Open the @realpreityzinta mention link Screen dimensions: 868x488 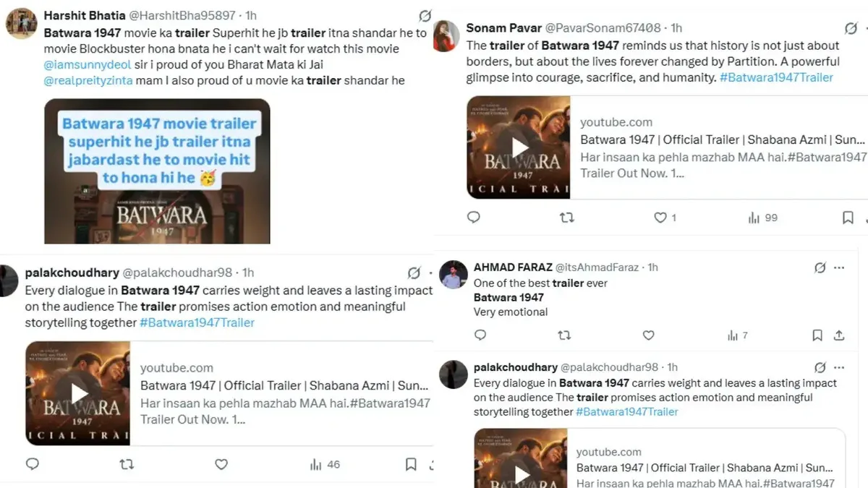coord(89,81)
